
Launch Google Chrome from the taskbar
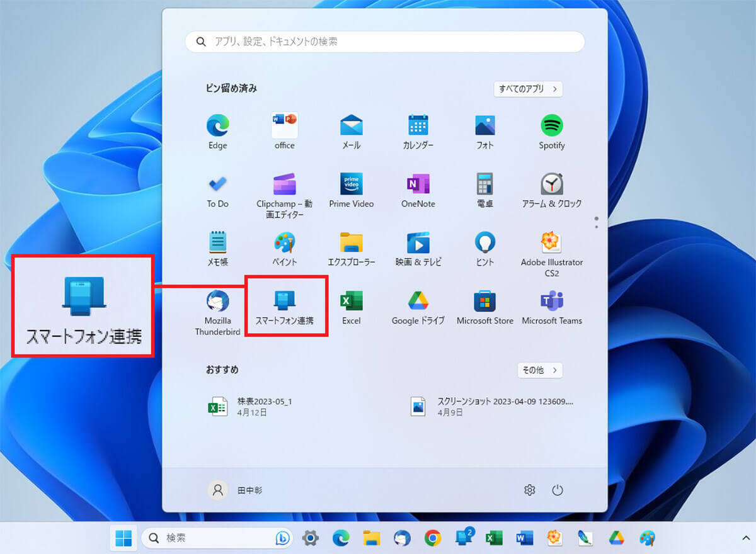[x=432, y=538]
